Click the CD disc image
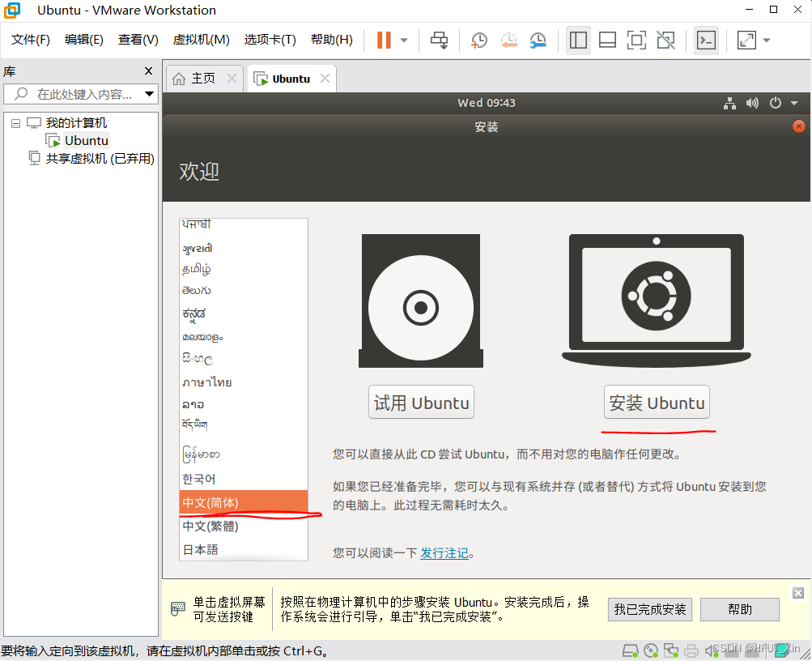The height and width of the screenshot is (661, 812). [421, 301]
